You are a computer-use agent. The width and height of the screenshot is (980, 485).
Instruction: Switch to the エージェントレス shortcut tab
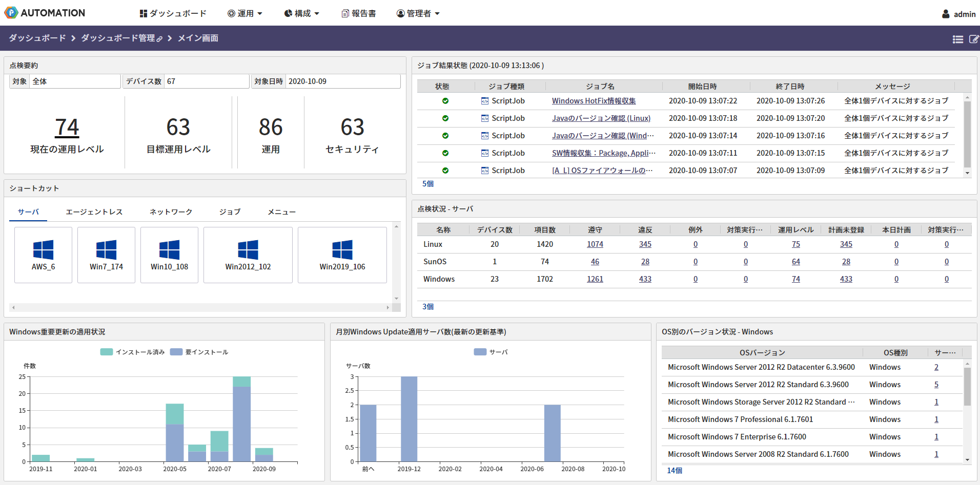click(x=94, y=212)
